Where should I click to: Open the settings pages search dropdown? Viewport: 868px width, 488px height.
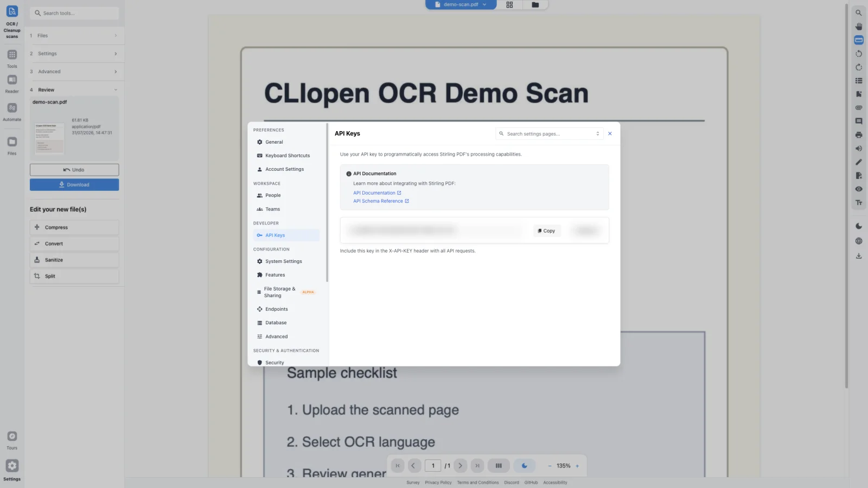click(550, 134)
